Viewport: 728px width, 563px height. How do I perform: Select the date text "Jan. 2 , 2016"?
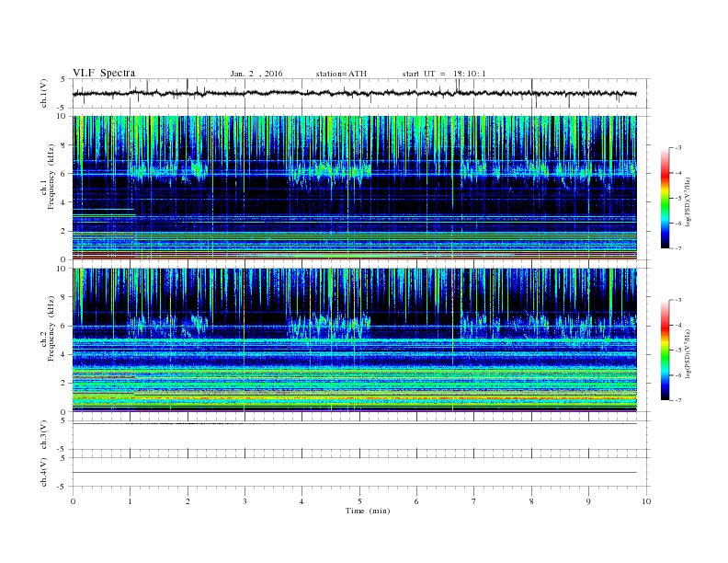coord(256,74)
